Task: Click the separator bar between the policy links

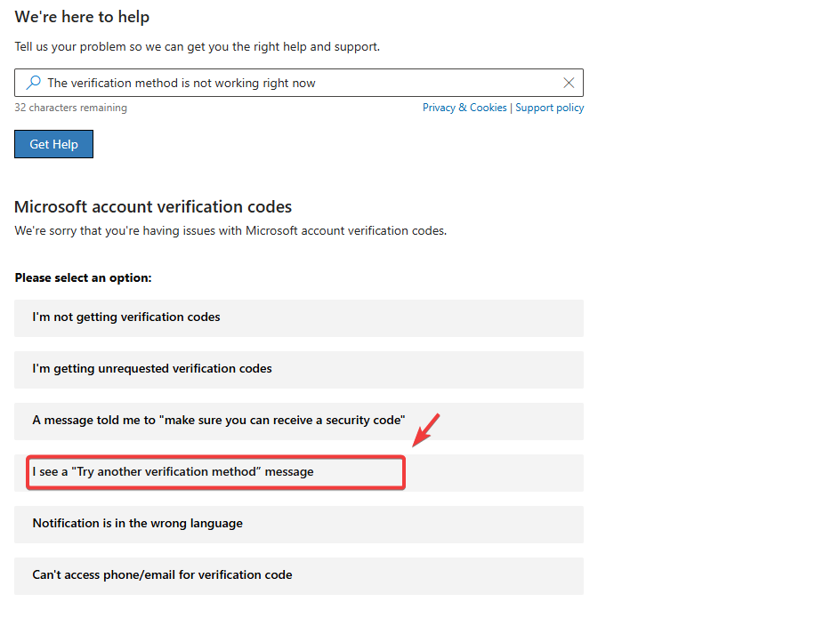Action: (512, 108)
